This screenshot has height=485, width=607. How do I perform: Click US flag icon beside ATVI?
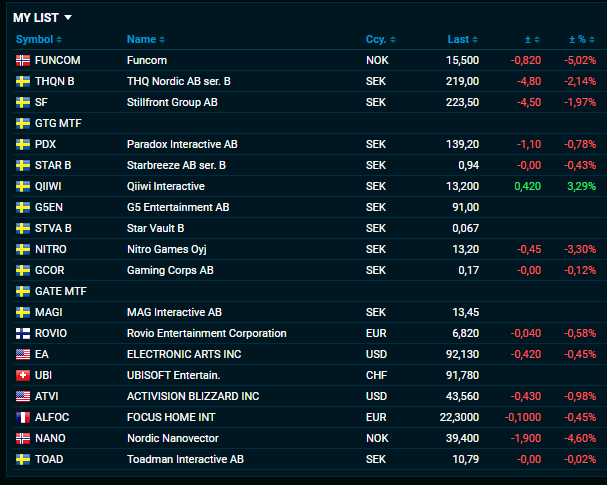(x=23, y=396)
